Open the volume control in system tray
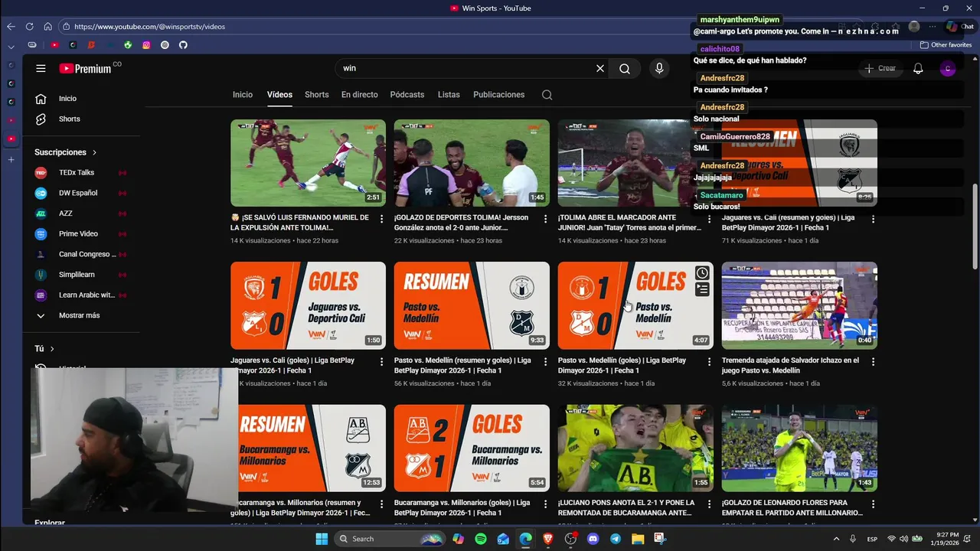This screenshot has width=980, height=551. (x=904, y=539)
